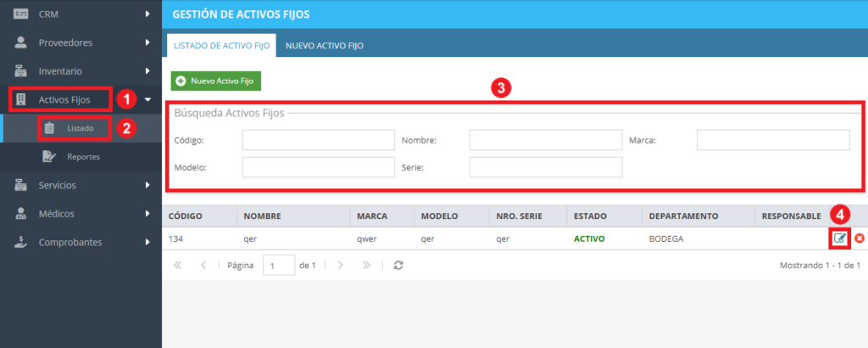Screen dimensions: 868x348
Task: Click the previous page arrow
Action: [x=203, y=266]
